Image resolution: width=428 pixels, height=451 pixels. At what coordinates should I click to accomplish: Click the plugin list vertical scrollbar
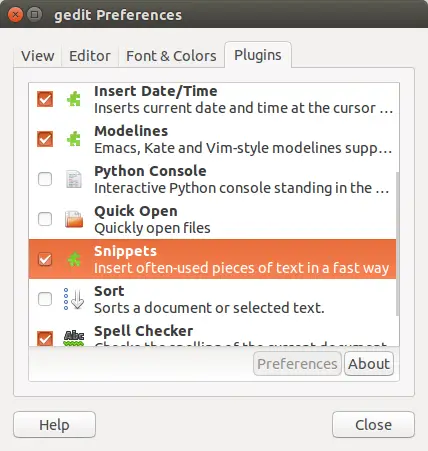click(397, 243)
